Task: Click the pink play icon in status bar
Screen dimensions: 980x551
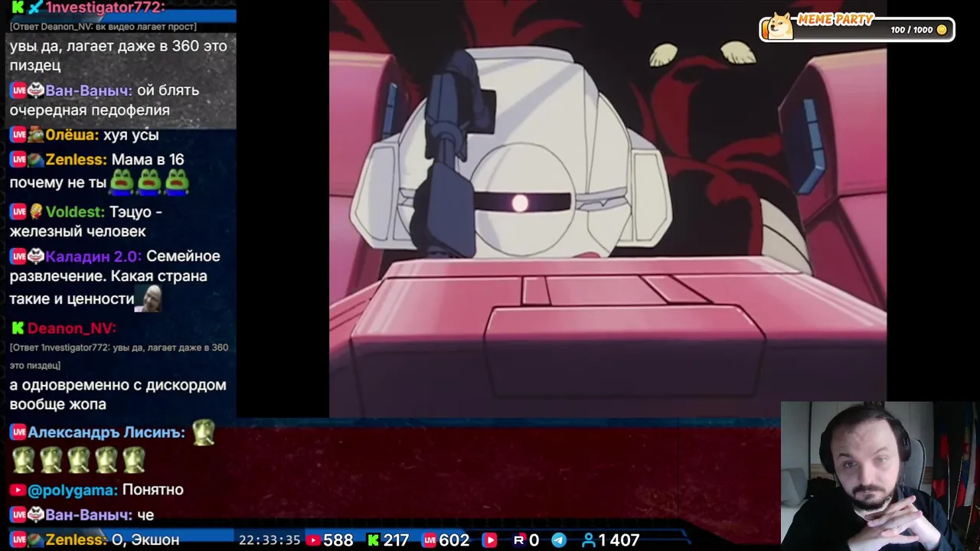Action: (489, 540)
